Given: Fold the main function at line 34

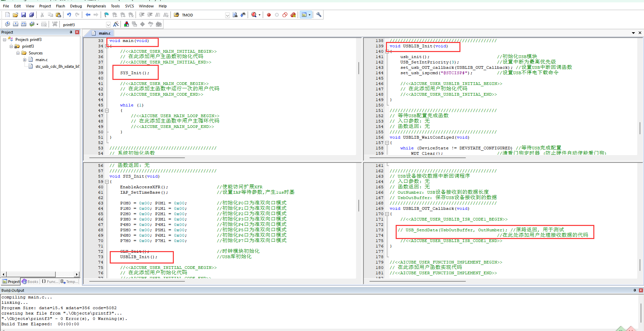Looking at the screenshot, I should (107, 46).
